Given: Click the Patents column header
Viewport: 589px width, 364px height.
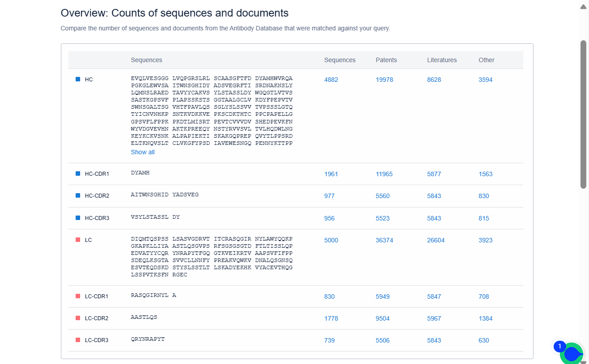Looking at the screenshot, I should (386, 60).
